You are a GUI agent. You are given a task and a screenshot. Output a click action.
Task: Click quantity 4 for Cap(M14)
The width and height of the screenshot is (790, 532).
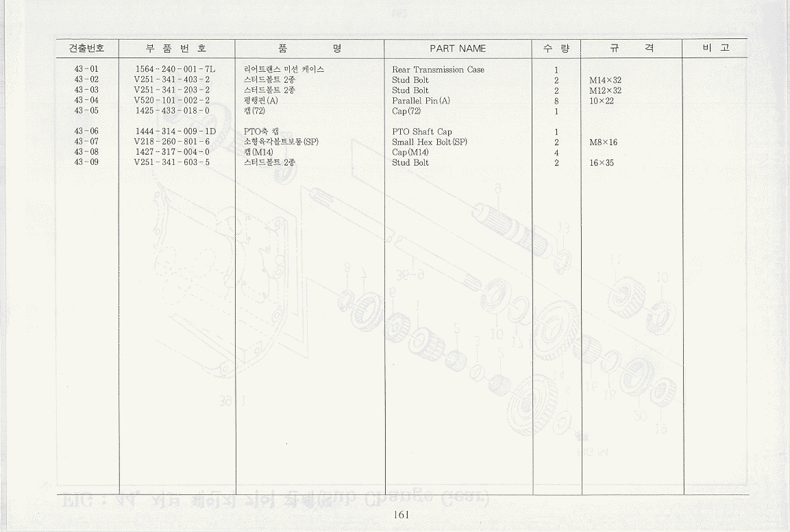tap(556, 153)
